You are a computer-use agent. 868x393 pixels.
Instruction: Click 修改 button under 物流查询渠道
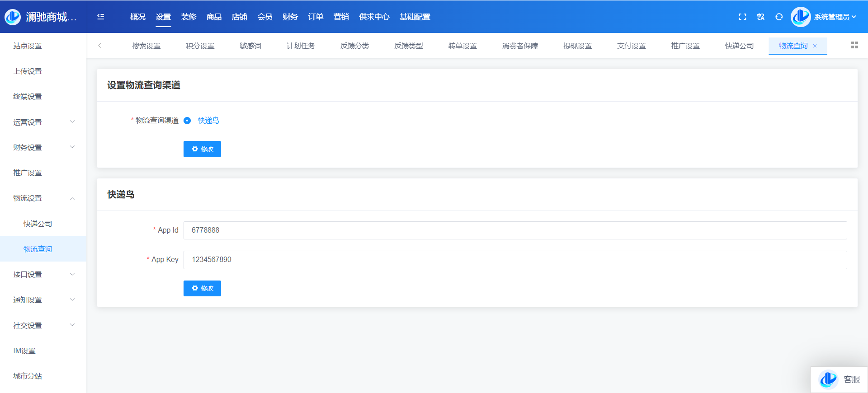[x=202, y=149]
